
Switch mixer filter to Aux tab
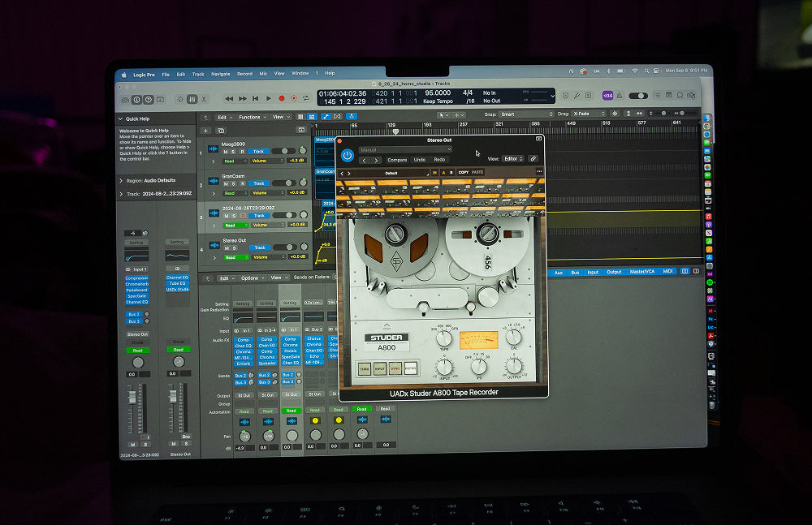point(559,273)
